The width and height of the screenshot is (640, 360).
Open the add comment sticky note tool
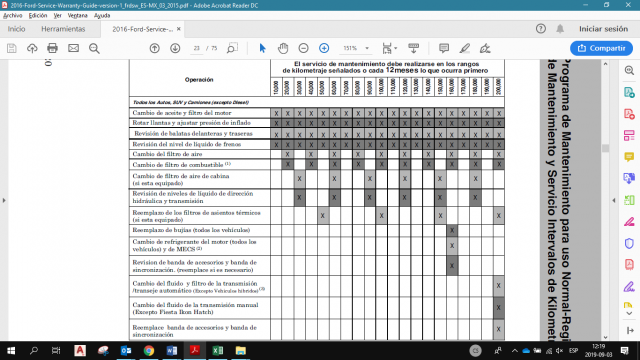point(444,48)
